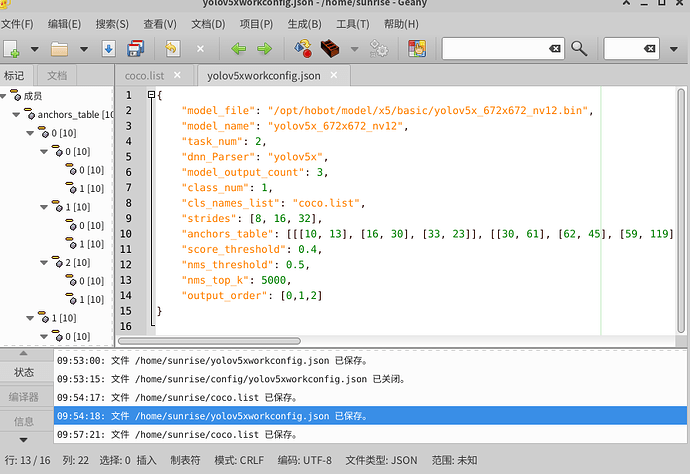Select the highlighted 09:54:18 log entry
The image size is (690, 474).
(x=370, y=416)
